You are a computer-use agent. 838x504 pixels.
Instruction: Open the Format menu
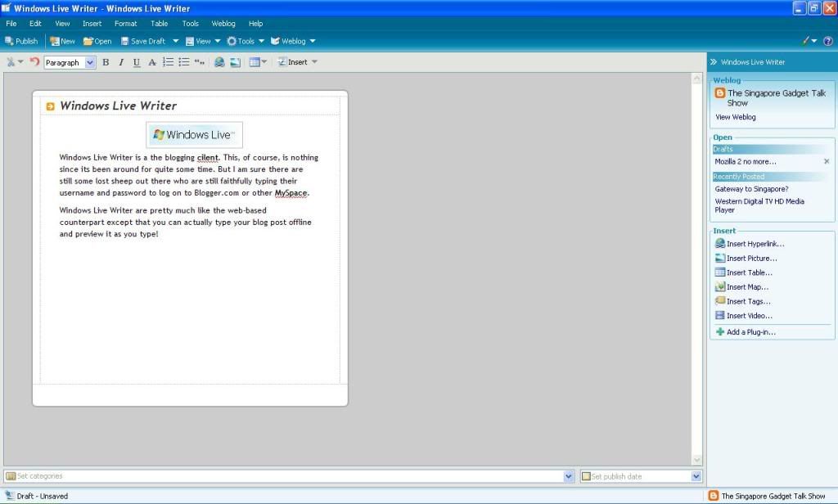pos(125,24)
